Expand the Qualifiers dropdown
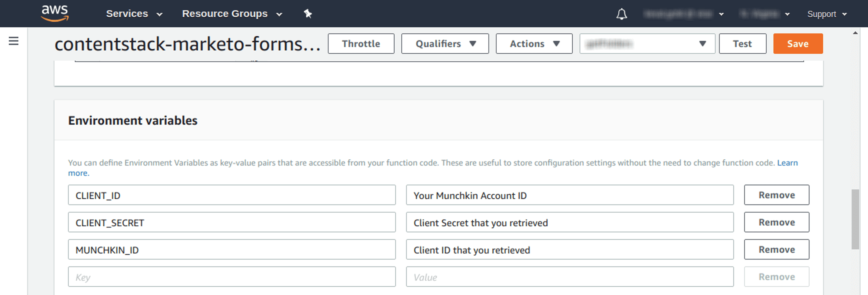The height and width of the screenshot is (295, 868). click(x=445, y=43)
